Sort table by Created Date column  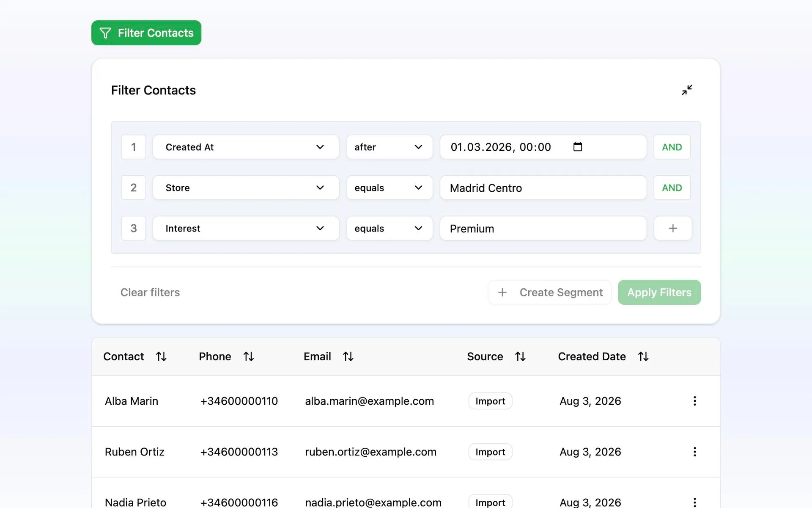pyautogui.click(x=643, y=356)
